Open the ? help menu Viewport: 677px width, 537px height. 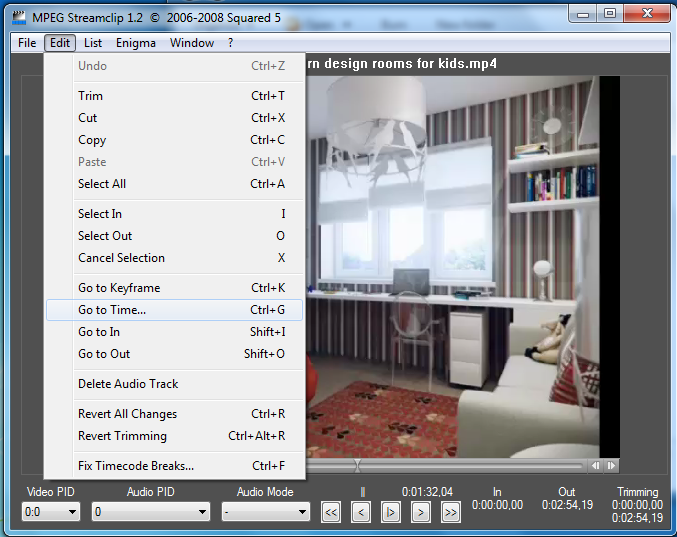[231, 43]
